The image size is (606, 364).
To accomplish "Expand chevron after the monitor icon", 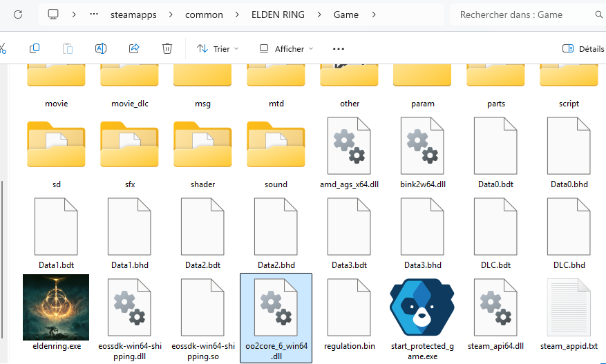I will 73,15.
